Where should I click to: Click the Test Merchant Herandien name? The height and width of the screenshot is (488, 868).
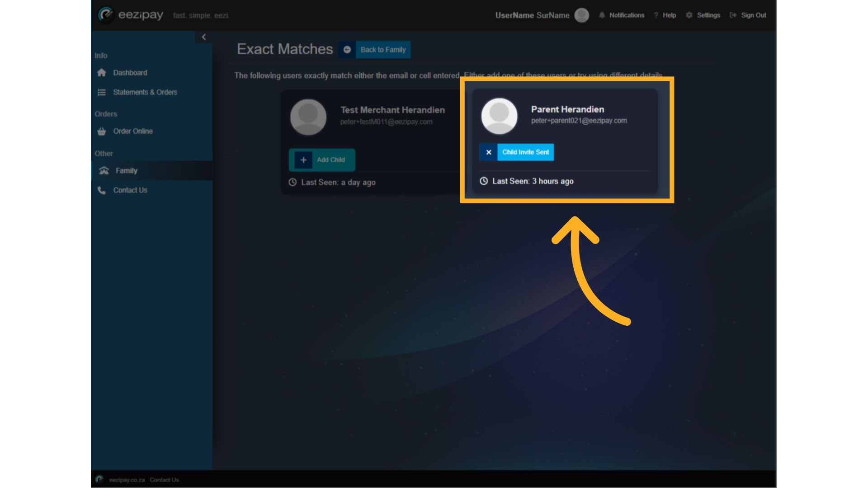tap(392, 110)
